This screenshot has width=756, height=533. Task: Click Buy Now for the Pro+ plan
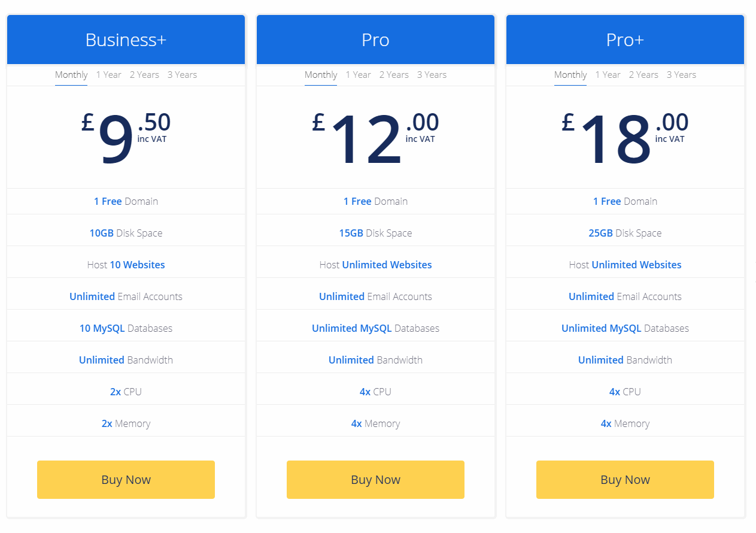coord(625,479)
